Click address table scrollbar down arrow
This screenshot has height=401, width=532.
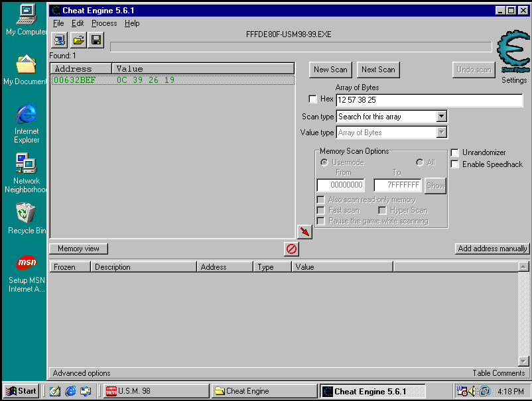click(x=523, y=362)
